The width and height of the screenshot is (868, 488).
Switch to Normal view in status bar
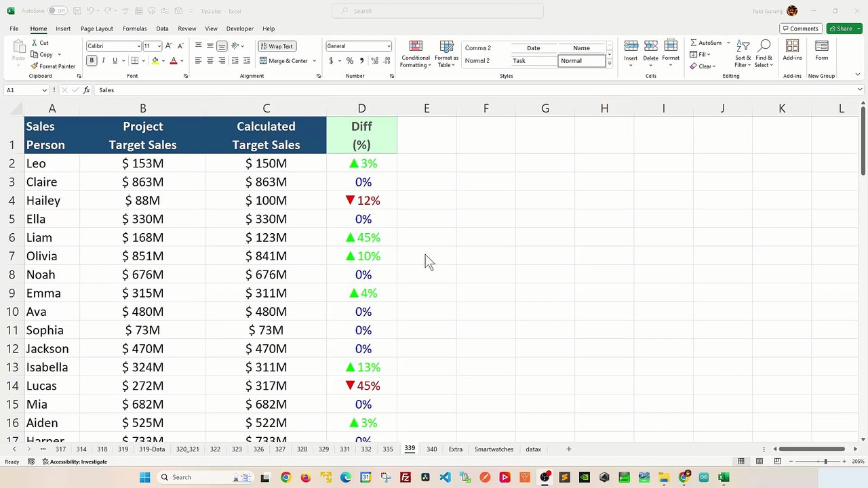741,462
